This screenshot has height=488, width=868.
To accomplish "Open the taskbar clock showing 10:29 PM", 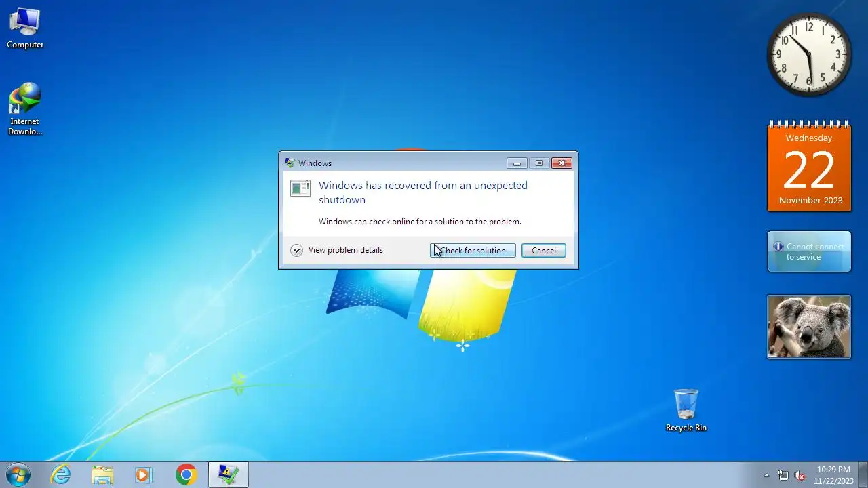I will (833, 474).
